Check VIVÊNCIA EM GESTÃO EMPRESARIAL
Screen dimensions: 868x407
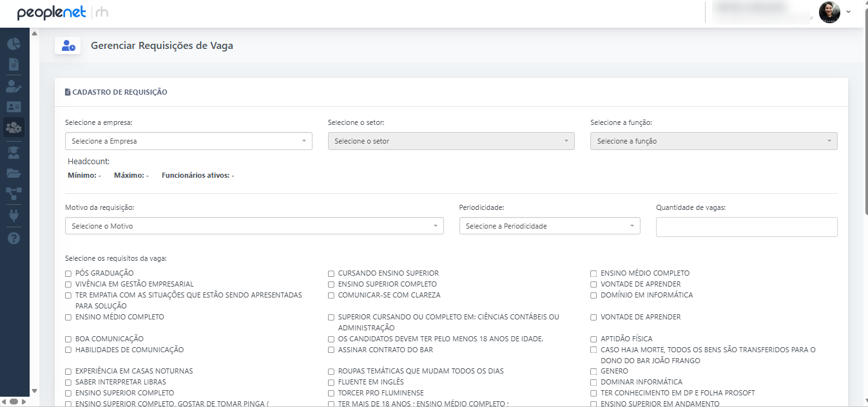coord(68,285)
